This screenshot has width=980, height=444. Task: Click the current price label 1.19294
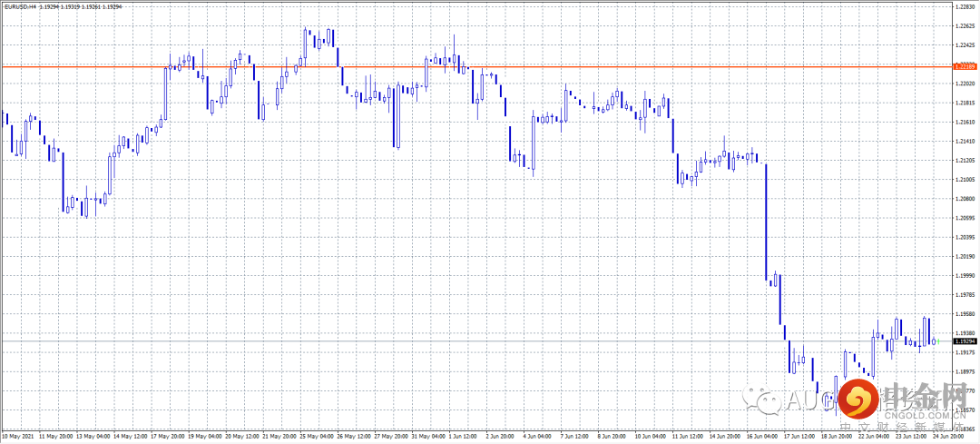click(x=965, y=341)
